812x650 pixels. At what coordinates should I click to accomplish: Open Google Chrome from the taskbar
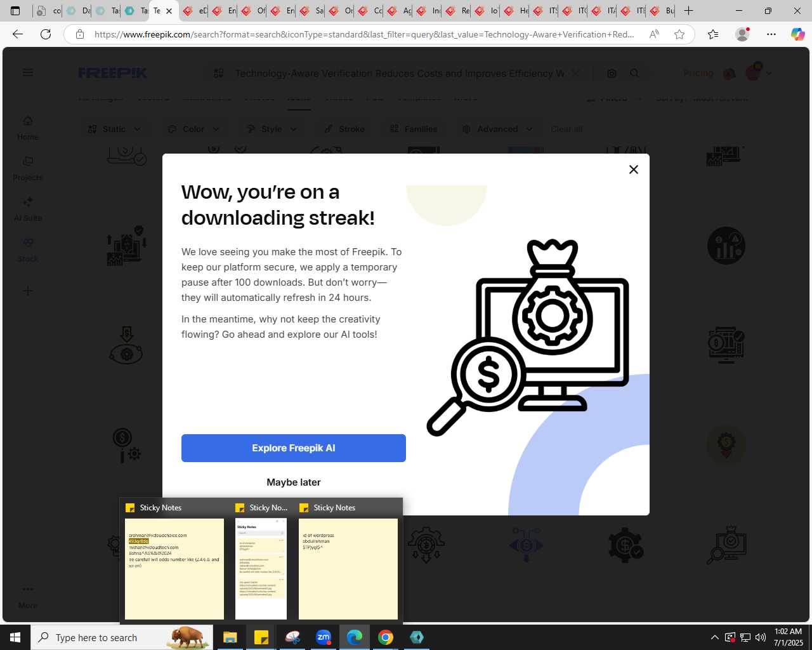[x=386, y=637]
